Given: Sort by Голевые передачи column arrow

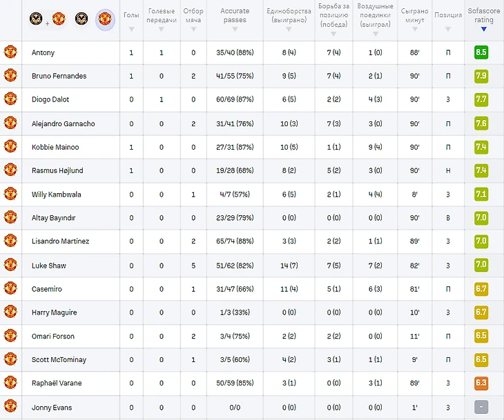Looking at the screenshot, I should click(x=162, y=29).
